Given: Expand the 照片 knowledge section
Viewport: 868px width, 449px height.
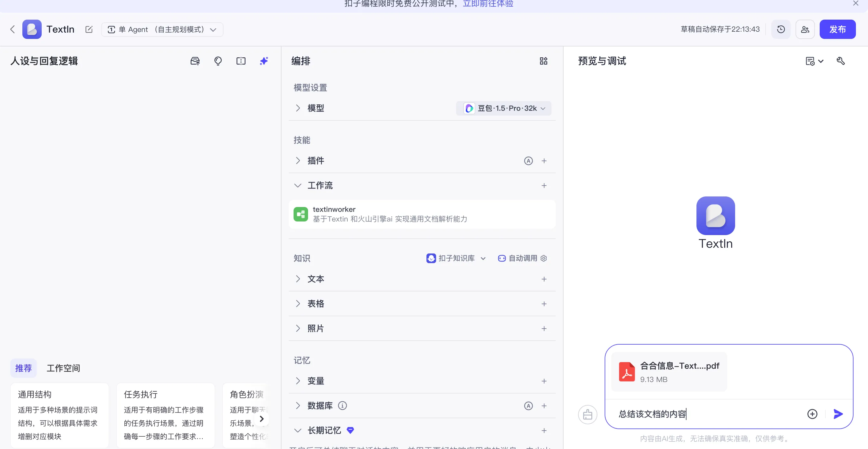Looking at the screenshot, I should coord(298,329).
